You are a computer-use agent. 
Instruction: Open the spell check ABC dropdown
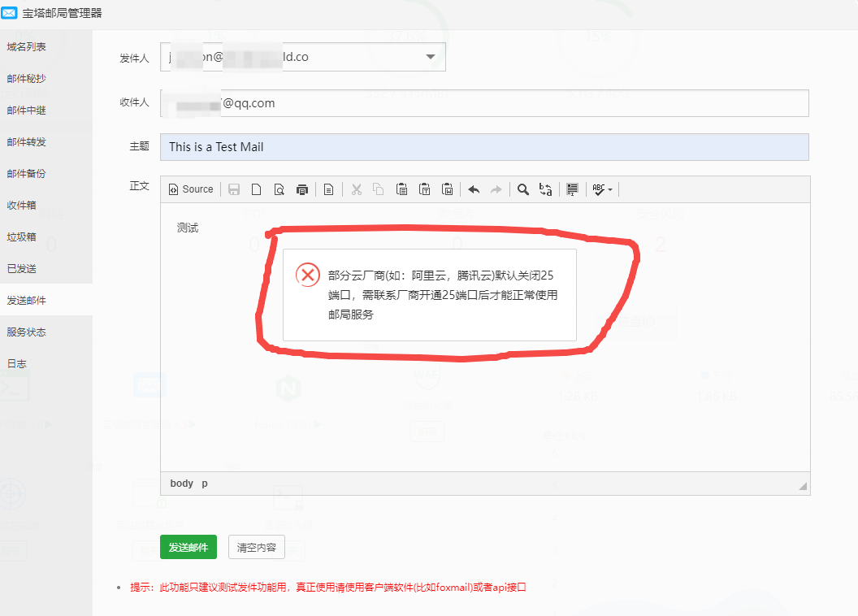602,189
